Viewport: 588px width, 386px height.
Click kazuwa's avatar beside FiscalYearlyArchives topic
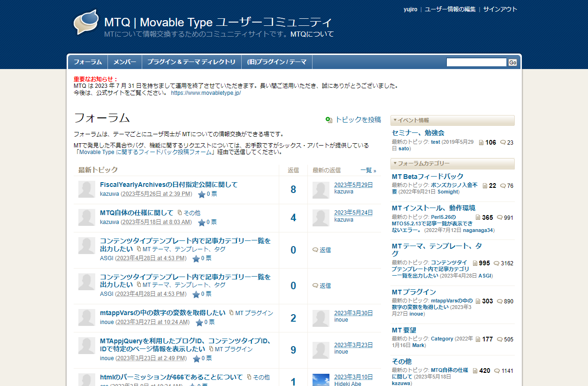[87, 189]
